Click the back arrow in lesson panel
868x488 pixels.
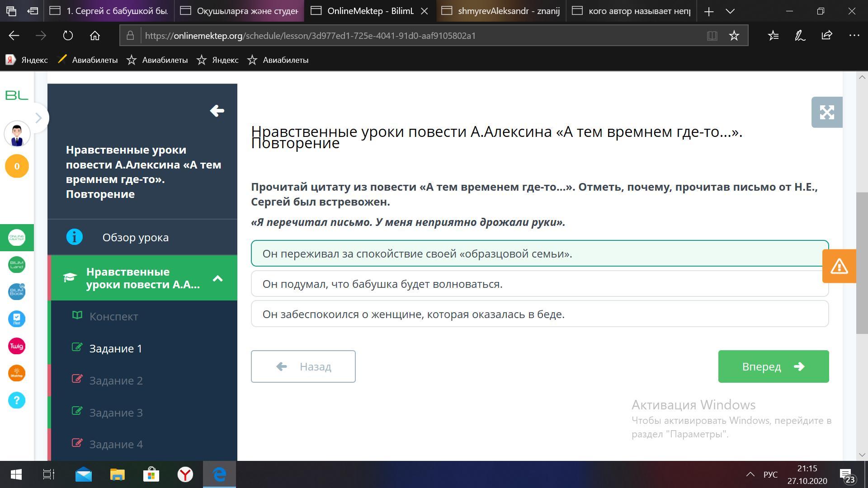coord(217,111)
